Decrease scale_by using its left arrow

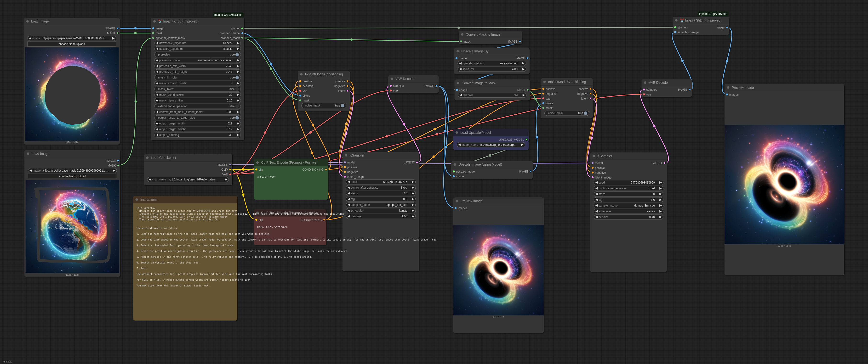[x=460, y=69]
